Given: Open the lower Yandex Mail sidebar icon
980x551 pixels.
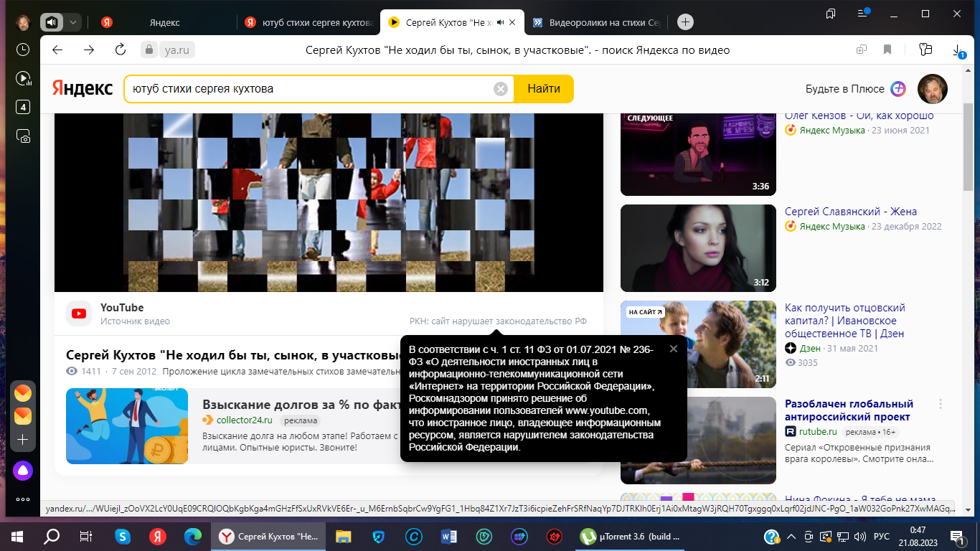Looking at the screenshot, I should pos(23,415).
